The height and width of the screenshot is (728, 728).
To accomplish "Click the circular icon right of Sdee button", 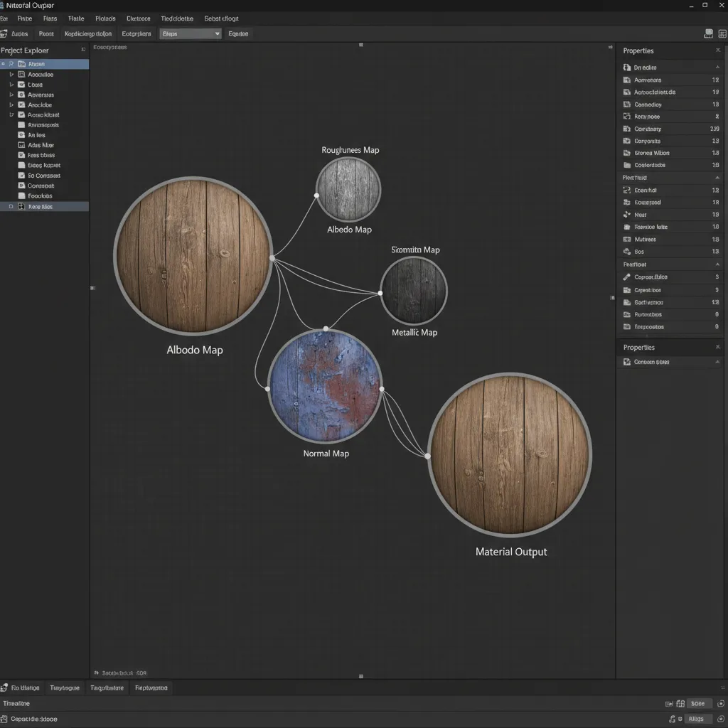I will coord(721,703).
